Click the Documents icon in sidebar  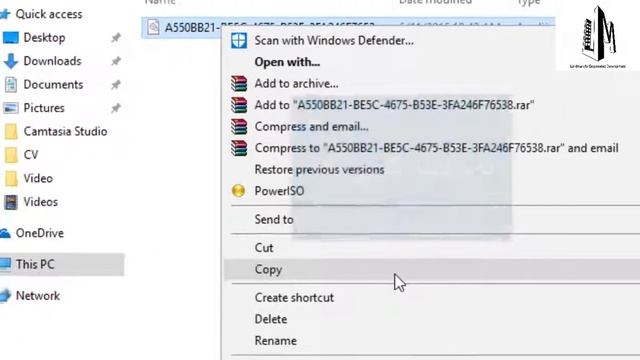pyautogui.click(x=11, y=84)
